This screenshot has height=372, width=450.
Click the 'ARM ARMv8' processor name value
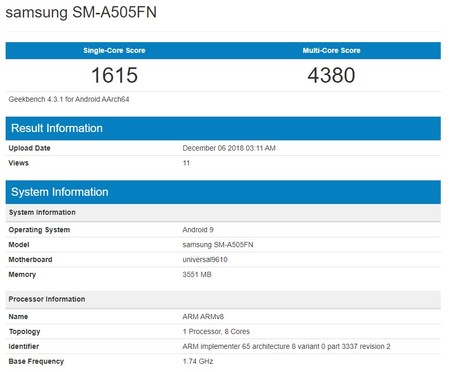[x=203, y=317]
